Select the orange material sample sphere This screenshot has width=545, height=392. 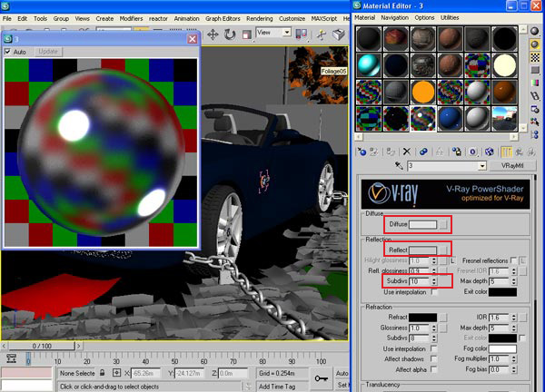click(x=423, y=92)
